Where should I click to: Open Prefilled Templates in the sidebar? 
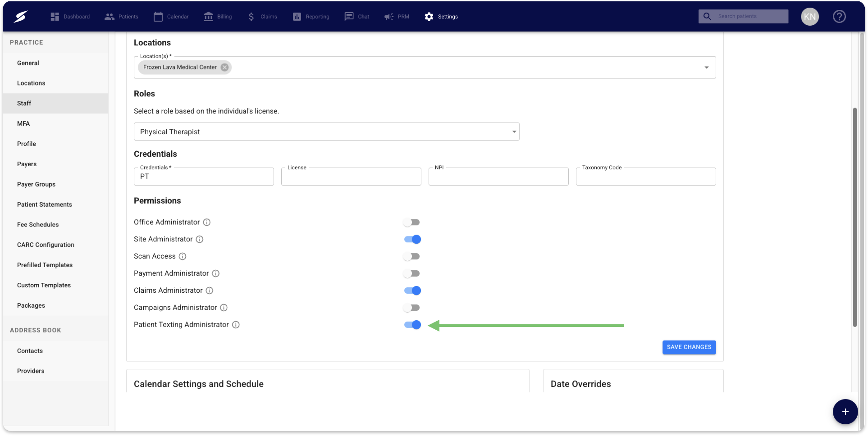[55, 265]
